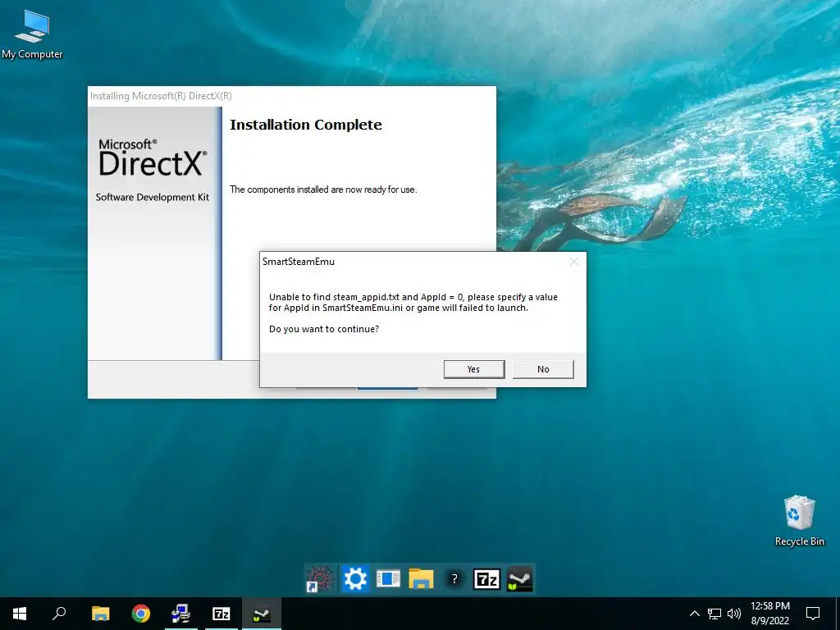This screenshot has height=630, width=840.
Task: Click the question mark icon in dock
Action: (x=454, y=579)
